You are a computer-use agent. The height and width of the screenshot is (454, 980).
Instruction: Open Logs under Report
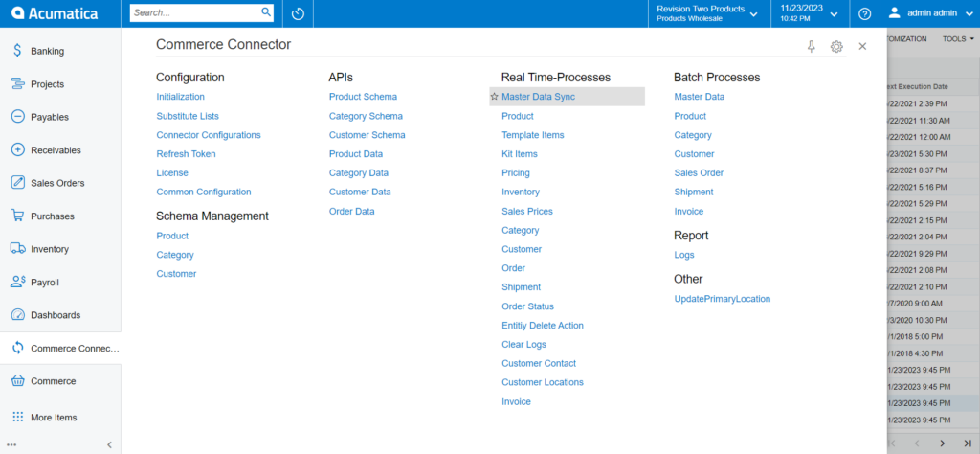[684, 255]
